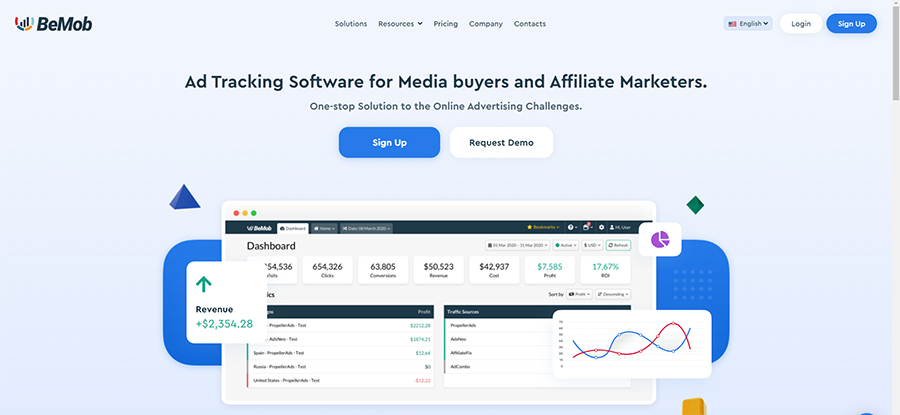Click the BeMob logo inside dashboard mockup
This screenshot has height=415, width=900.
[259, 228]
